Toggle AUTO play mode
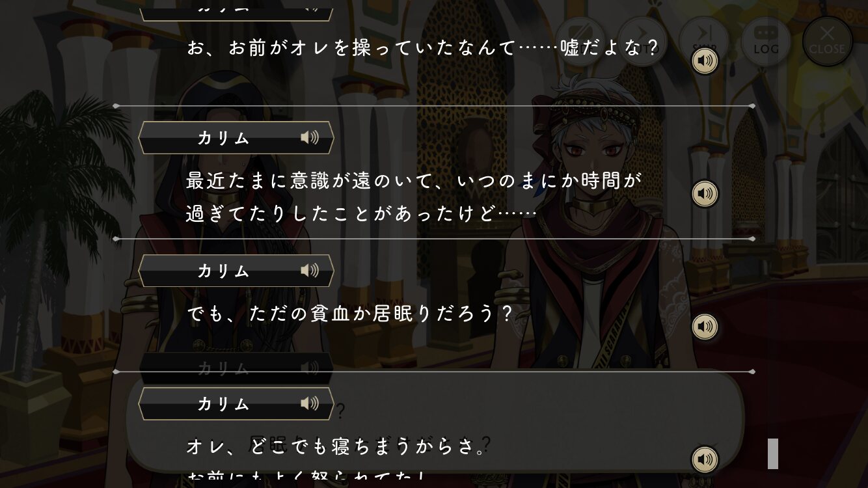 pyautogui.click(x=642, y=42)
